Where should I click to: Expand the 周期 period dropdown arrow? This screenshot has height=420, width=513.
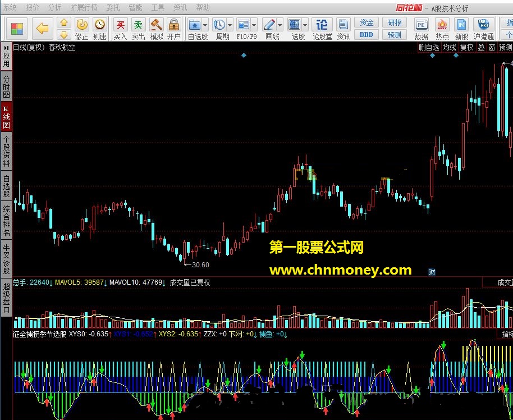(x=230, y=25)
